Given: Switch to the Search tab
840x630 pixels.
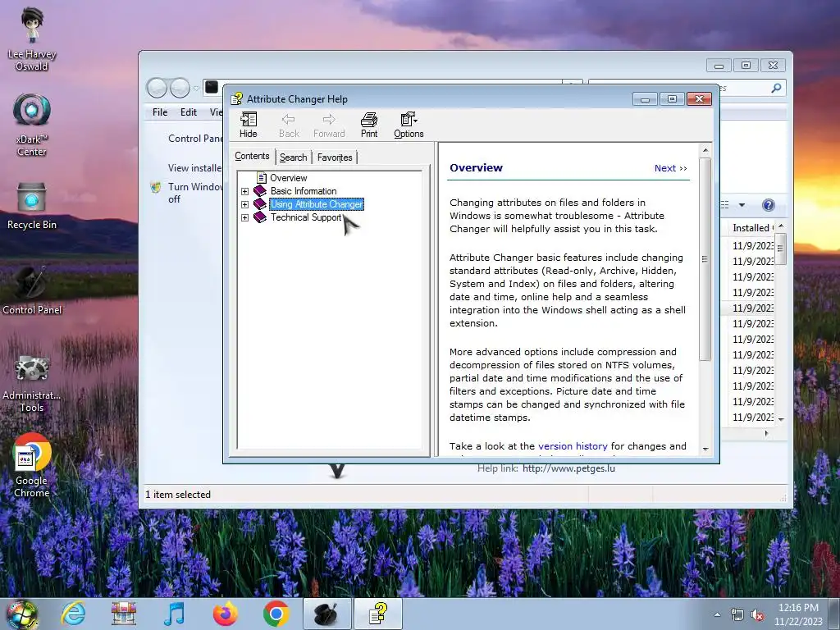Looking at the screenshot, I should [x=293, y=157].
